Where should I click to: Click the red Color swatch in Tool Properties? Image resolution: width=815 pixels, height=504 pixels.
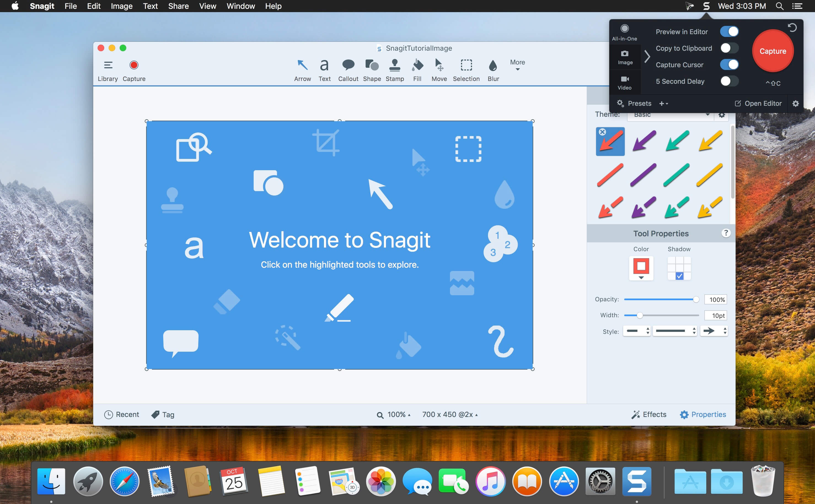coord(641,266)
